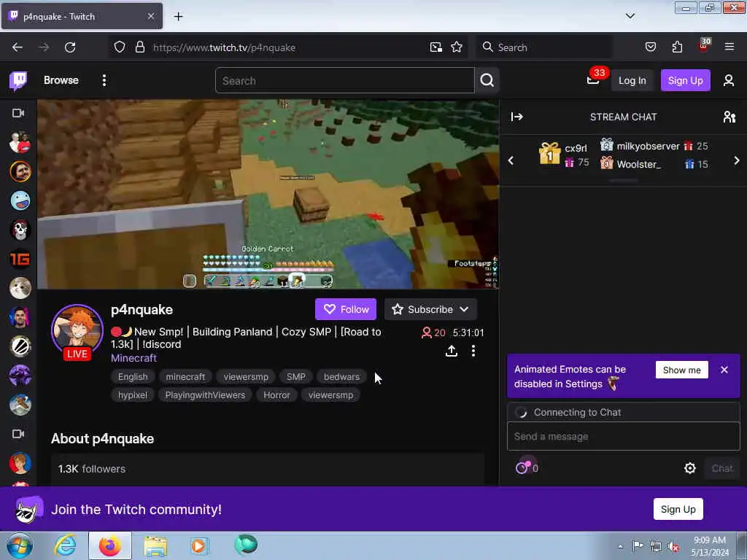
Task: Open the tracking protection shield icon
Action: (x=120, y=47)
